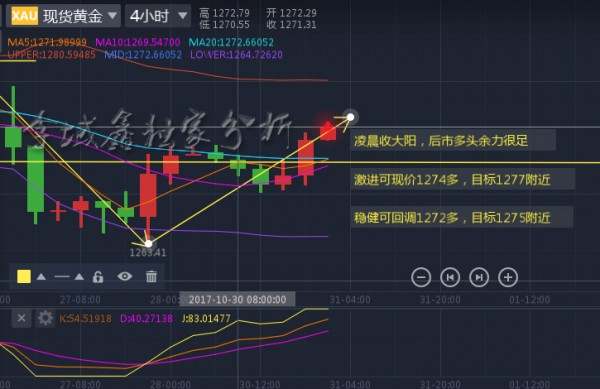Click the K value in KDJ panel
Image resolution: width=600 pixels, height=389 pixels.
pyautogui.click(x=85, y=318)
